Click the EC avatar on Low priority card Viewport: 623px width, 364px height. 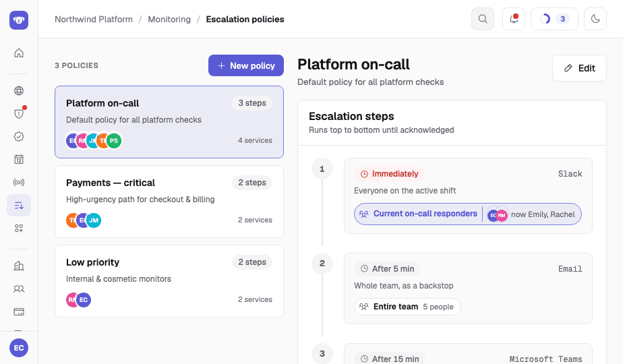click(84, 299)
